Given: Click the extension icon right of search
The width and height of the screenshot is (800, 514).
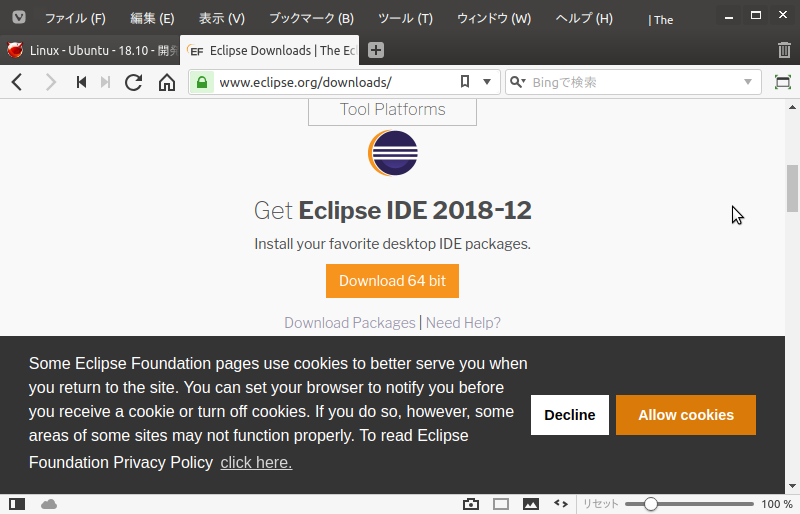Looking at the screenshot, I should point(783,82).
